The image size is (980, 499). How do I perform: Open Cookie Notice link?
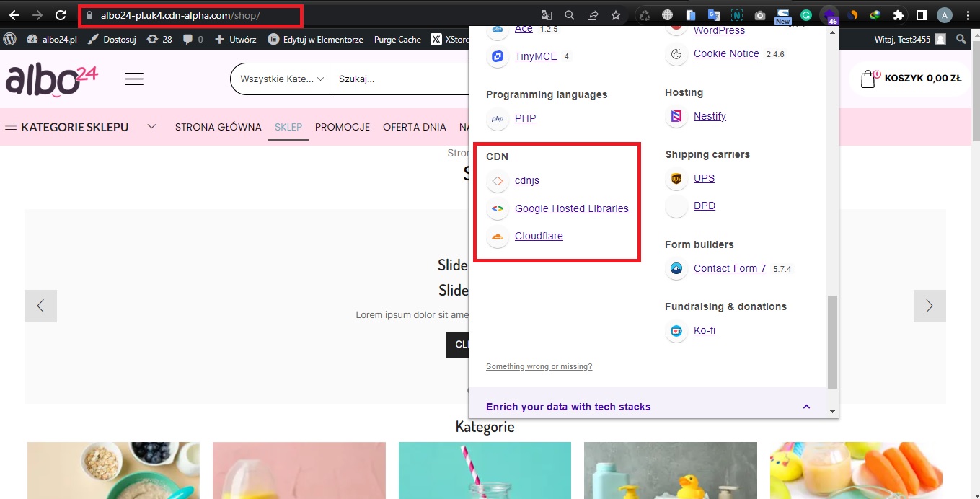point(726,53)
